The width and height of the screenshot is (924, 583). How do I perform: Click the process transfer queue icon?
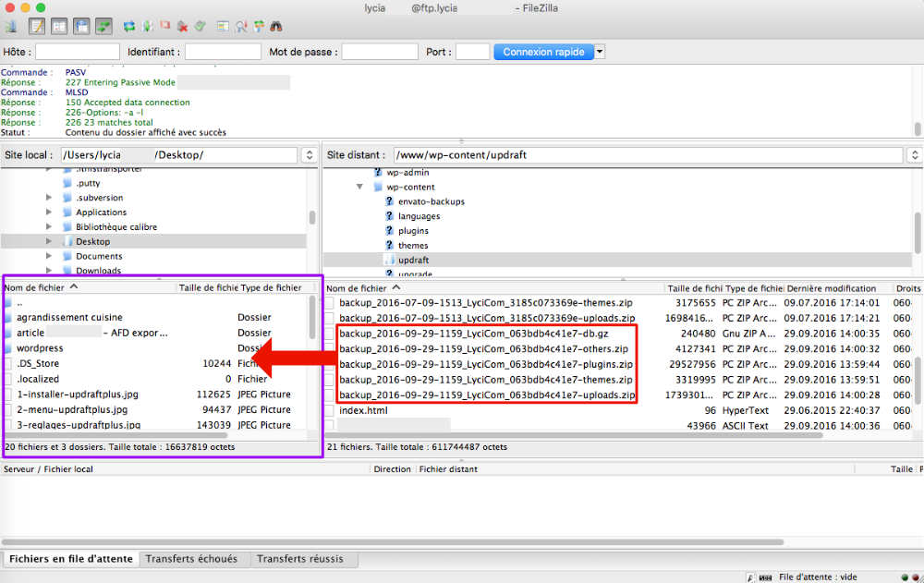tap(147, 26)
